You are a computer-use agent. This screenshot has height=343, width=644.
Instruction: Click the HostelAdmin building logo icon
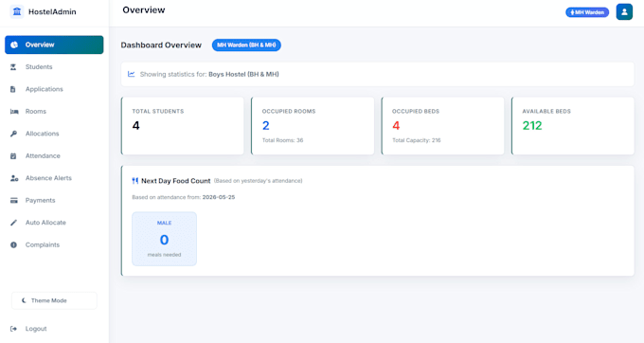click(x=17, y=11)
